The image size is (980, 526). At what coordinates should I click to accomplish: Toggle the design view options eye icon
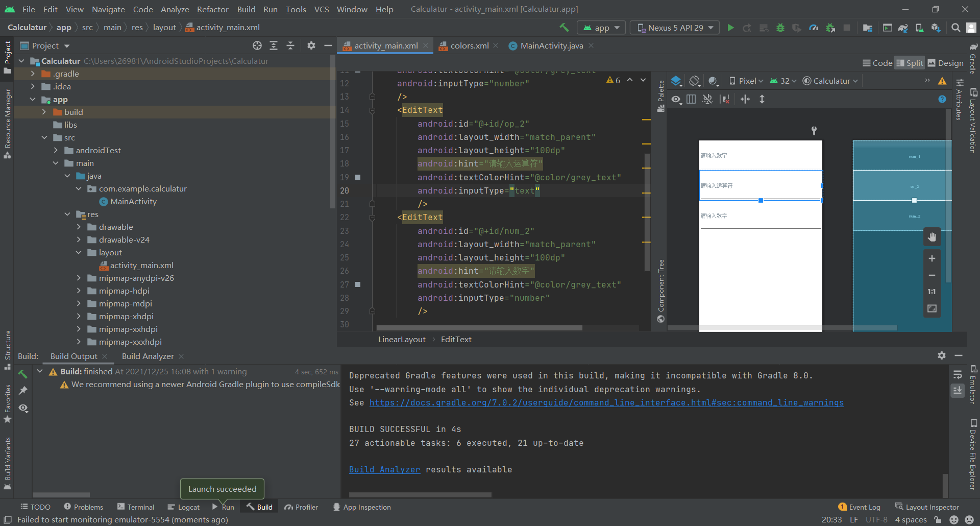point(676,99)
